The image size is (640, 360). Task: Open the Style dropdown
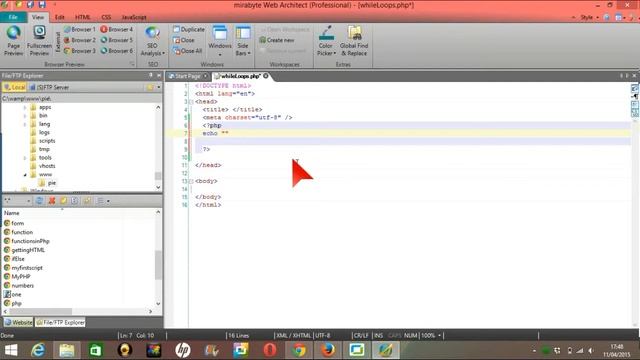point(589,17)
